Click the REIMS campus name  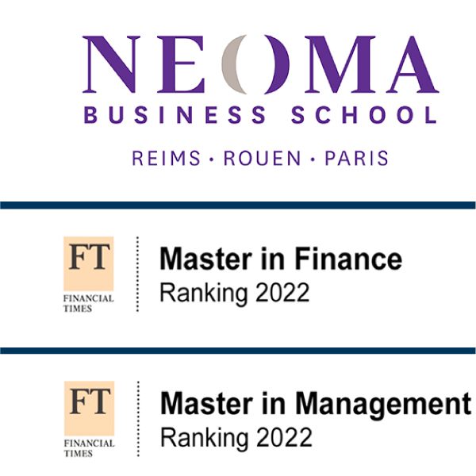click(166, 158)
